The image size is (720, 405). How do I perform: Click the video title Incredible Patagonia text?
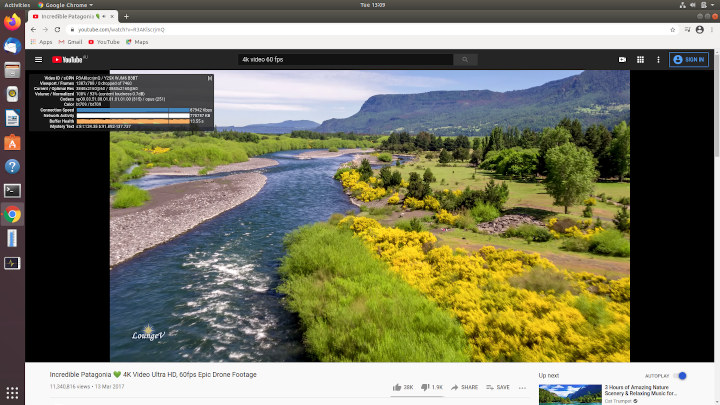pos(153,375)
